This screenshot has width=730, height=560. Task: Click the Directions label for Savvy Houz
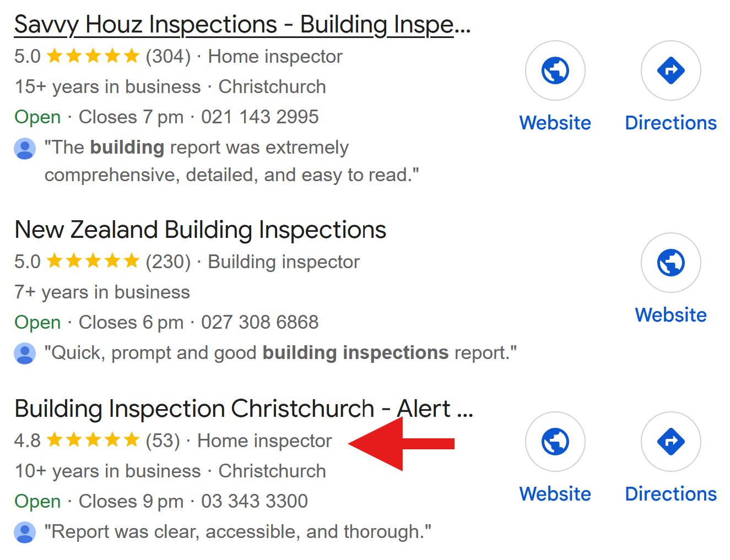(x=670, y=123)
